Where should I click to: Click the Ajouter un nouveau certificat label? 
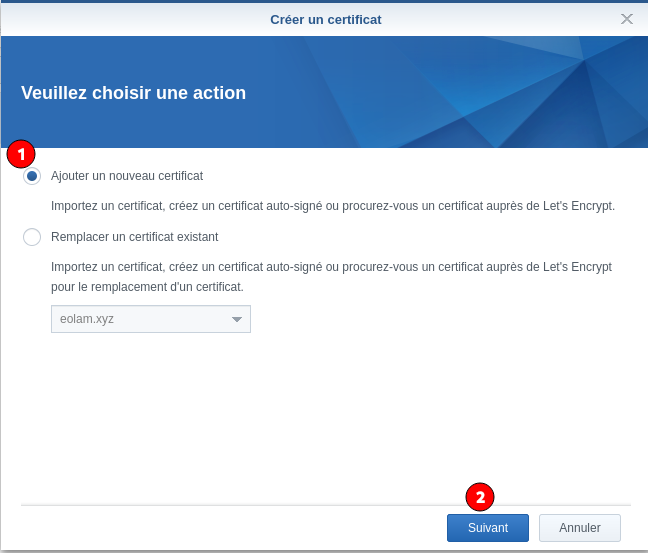click(x=127, y=176)
